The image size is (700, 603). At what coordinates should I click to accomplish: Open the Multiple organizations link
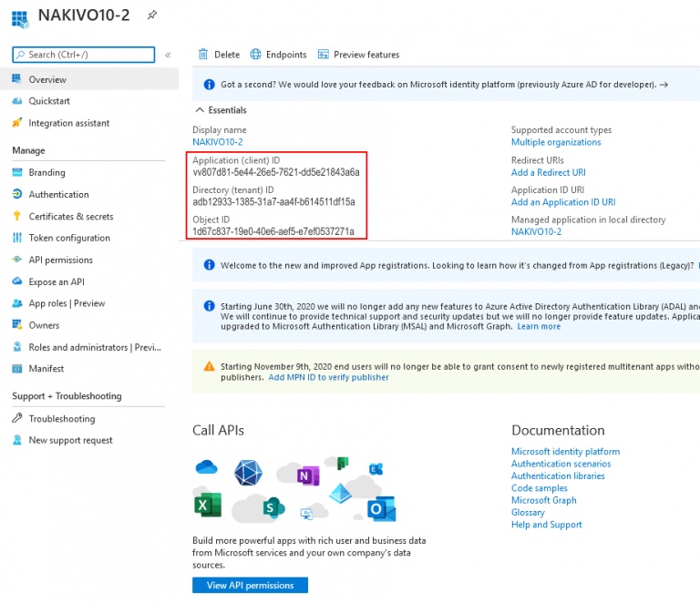(556, 142)
